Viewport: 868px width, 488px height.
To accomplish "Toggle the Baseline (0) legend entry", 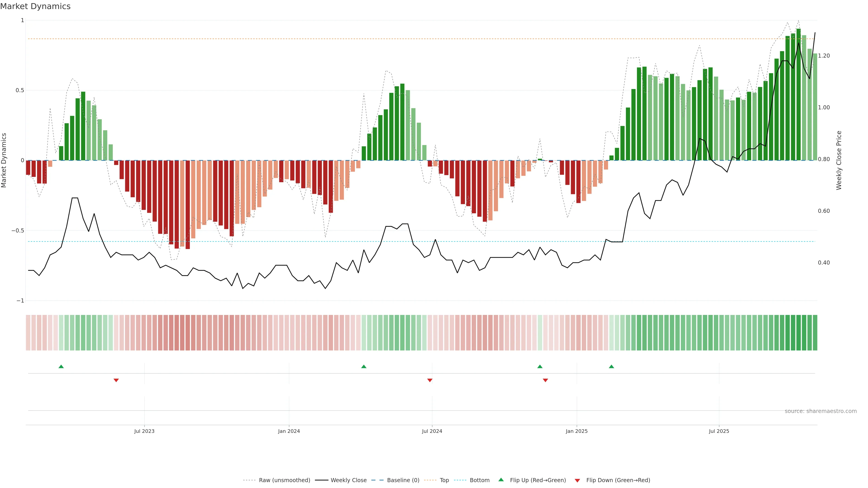I will point(403,480).
